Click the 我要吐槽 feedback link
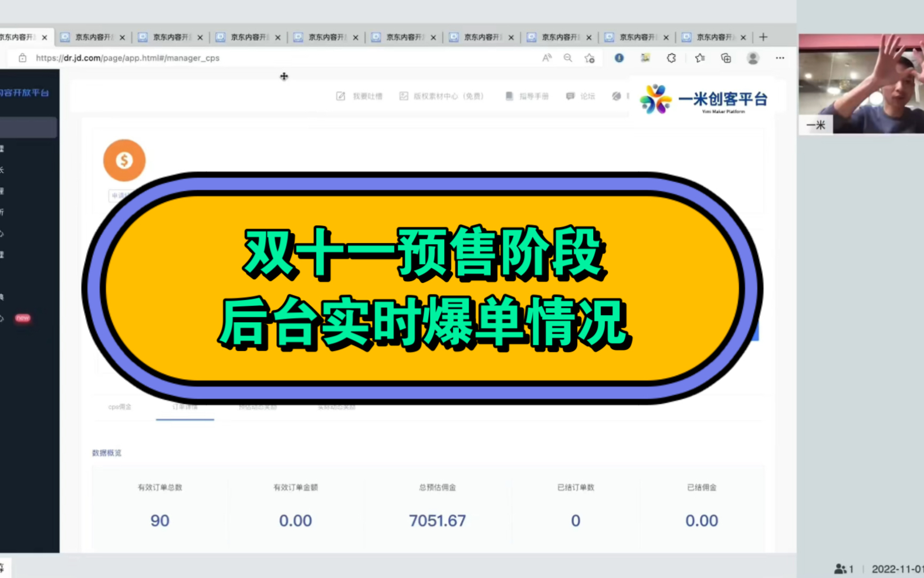This screenshot has width=924, height=578. click(368, 96)
